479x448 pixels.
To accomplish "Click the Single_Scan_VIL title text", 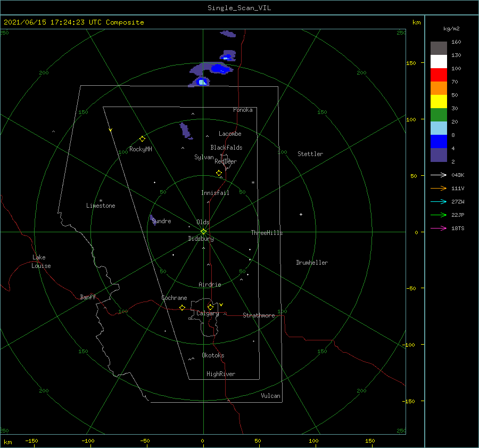I will [x=239, y=8].
